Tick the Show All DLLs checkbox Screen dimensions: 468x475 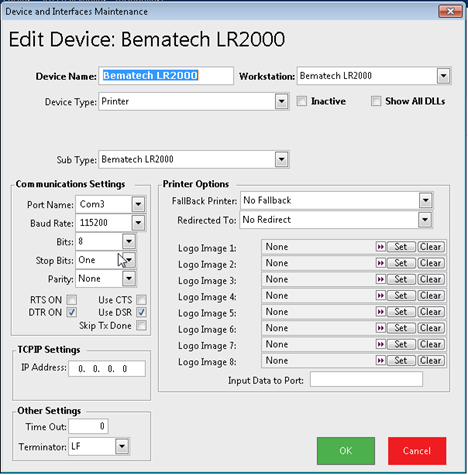(376, 101)
